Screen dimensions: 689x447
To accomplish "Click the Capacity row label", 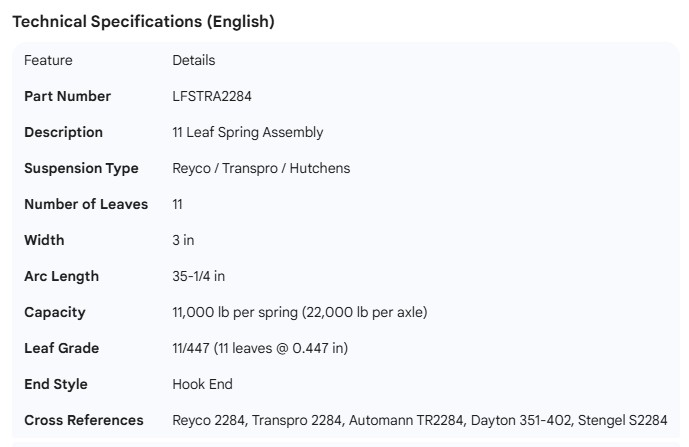I will pos(55,312).
